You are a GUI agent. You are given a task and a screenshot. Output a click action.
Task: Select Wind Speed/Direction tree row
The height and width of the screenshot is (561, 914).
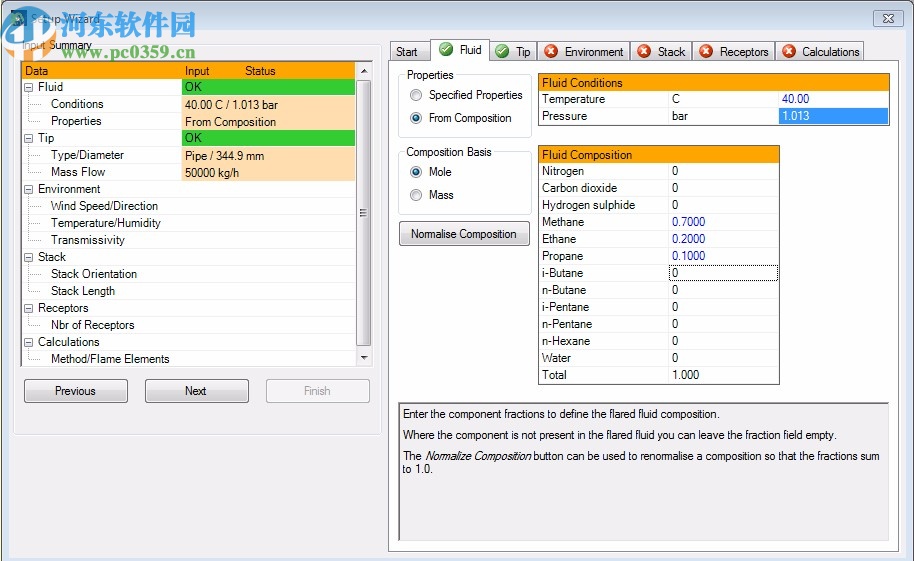tap(188, 206)
